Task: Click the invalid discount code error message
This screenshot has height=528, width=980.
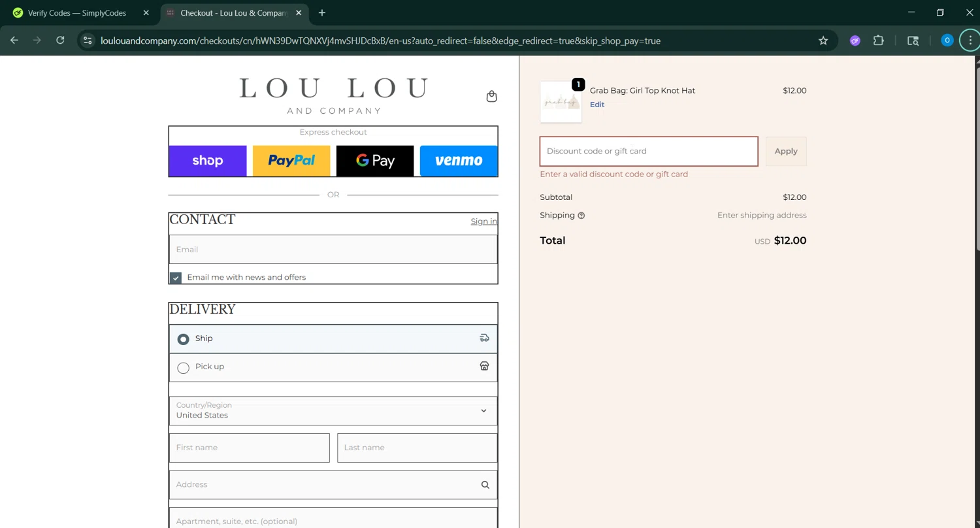Action: click(614, 174)
